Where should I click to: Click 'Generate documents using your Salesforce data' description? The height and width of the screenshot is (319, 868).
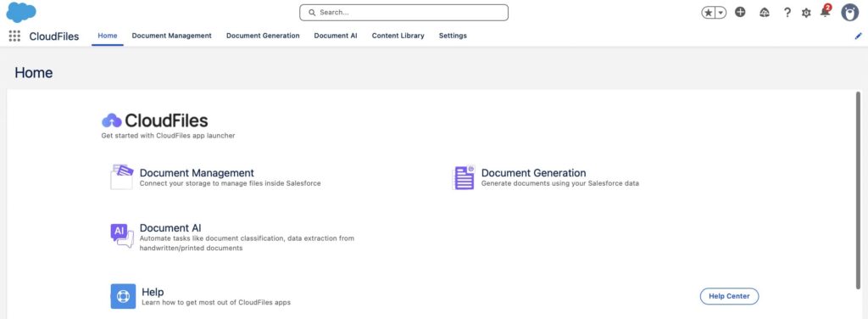coord(560,183)
